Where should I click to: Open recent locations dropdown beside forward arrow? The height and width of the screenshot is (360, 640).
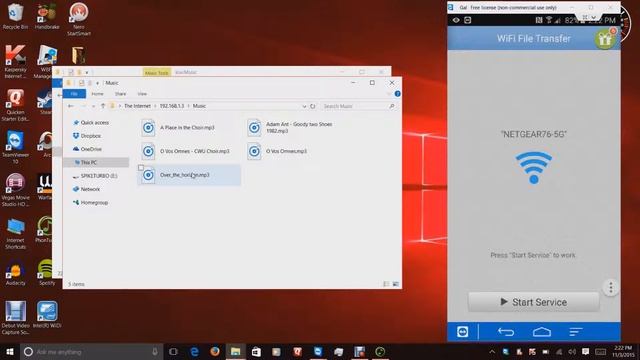pos(93,106)
